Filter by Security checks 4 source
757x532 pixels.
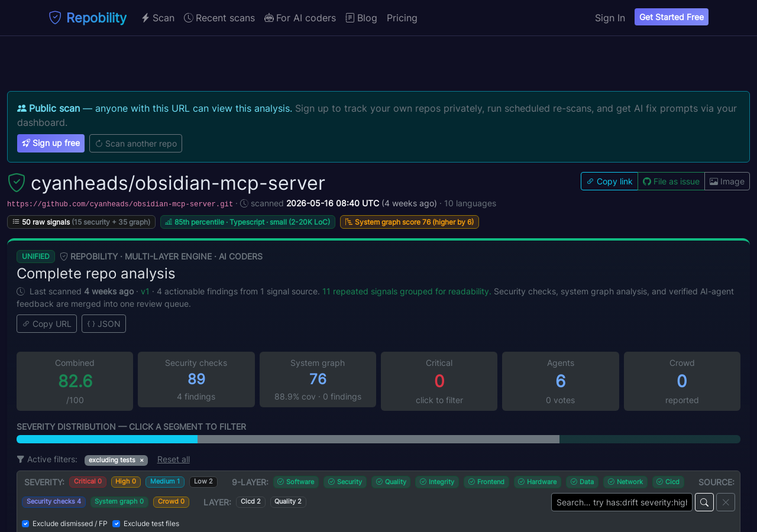point(54,502)
